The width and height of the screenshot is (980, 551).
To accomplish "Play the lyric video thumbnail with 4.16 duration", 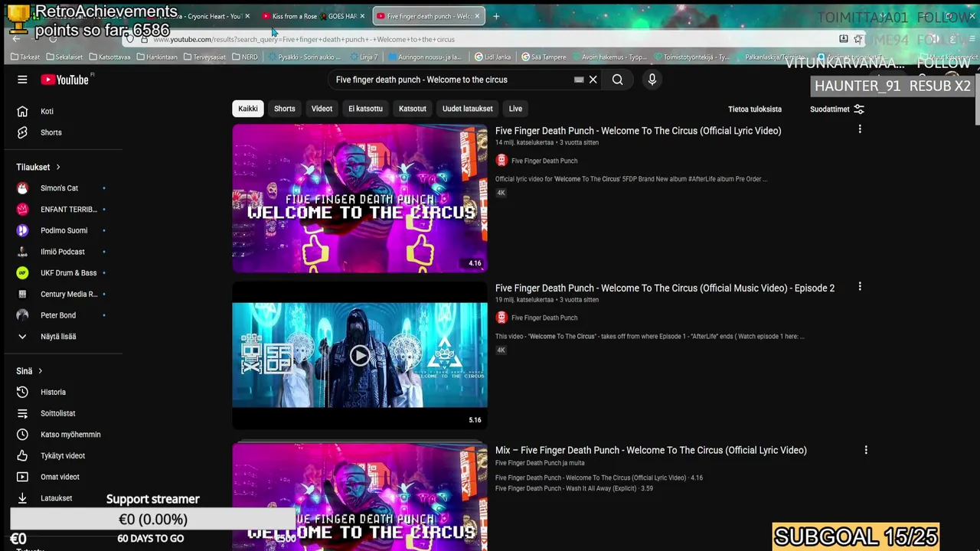I will pyautogui.click(x=360, y=198).
